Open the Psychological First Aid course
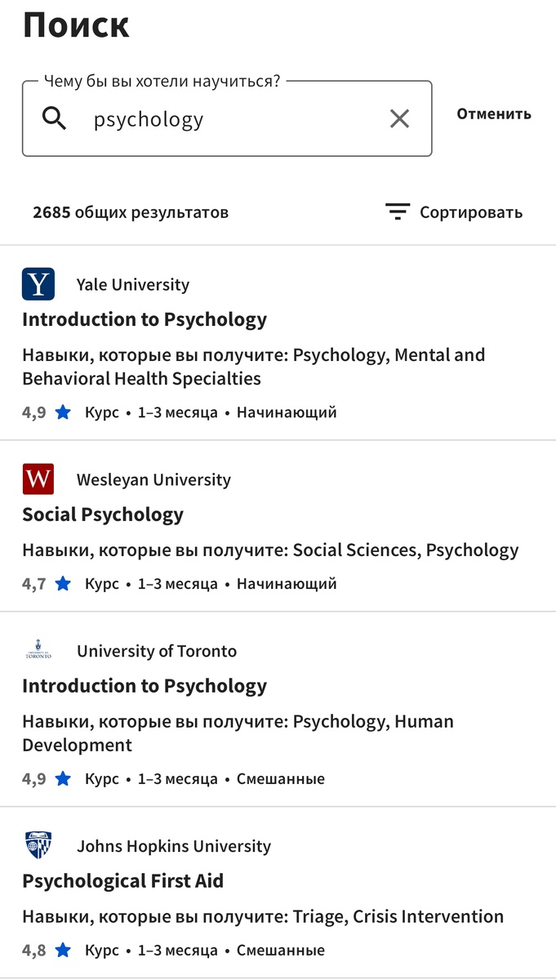Screen dimensions: 556x980 pos(122,881)
